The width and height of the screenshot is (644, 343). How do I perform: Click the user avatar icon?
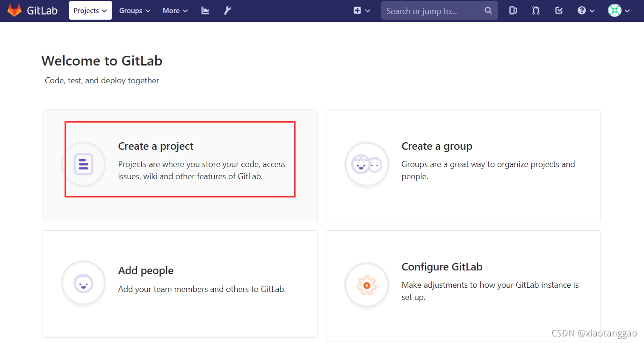point(615,10)
